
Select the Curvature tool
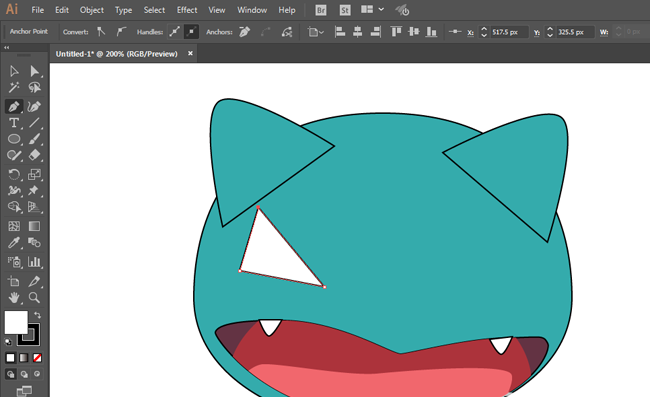[34, 107]
